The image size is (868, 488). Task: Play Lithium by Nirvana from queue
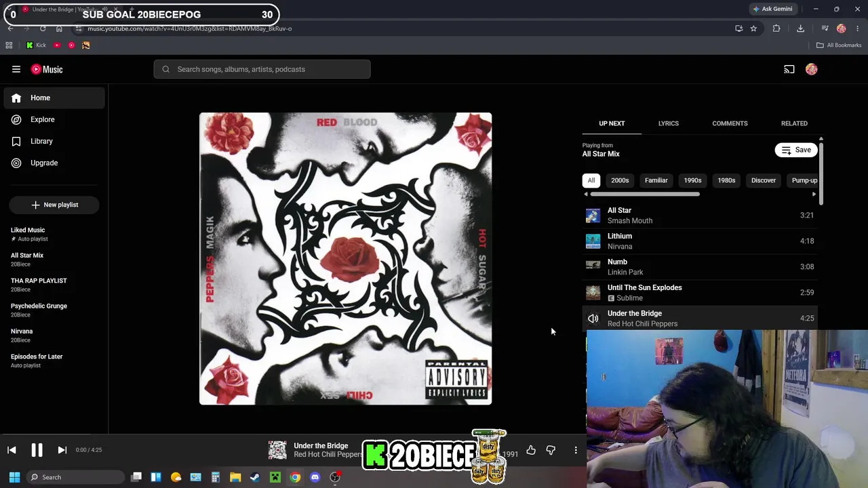700,241
